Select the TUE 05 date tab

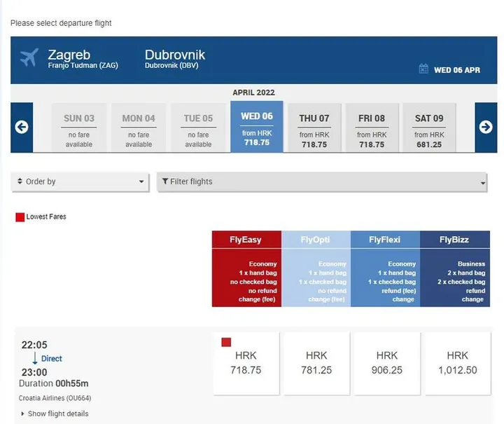[x=198, y=128]
